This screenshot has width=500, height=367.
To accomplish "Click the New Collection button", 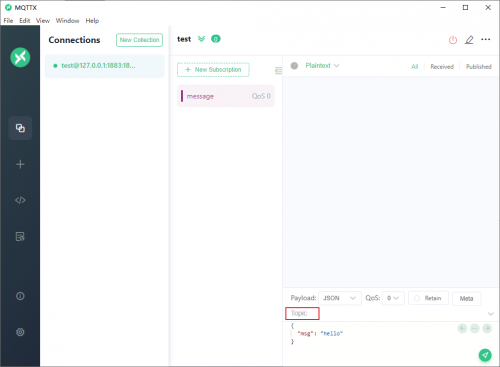I will tap(139, 40).
